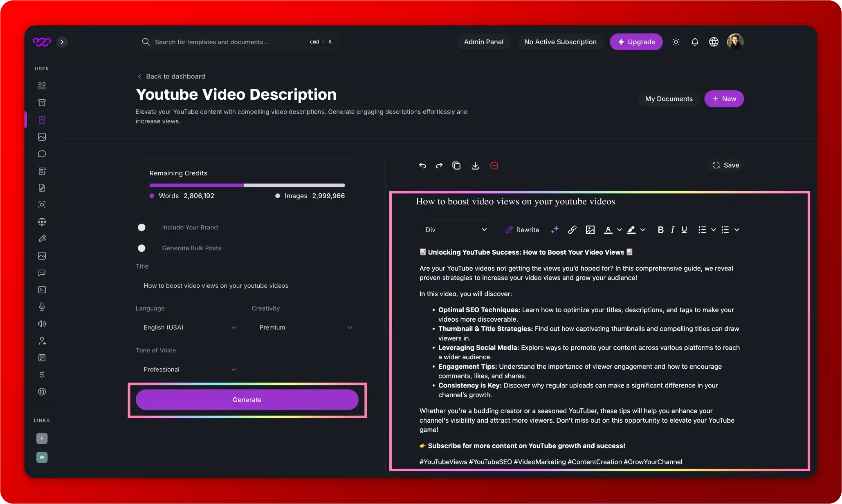The width and height of the screenshot is (842, 504).
Task: Click the Upgrade button
Action: pos(636,42)
